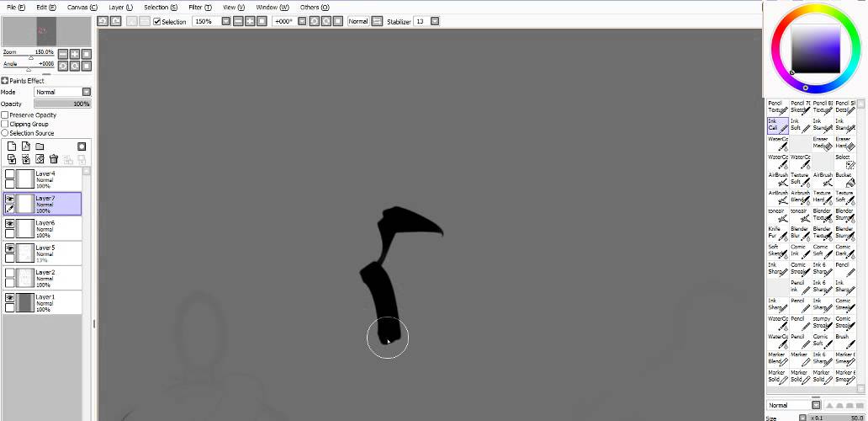Click the flip view horizontally button
The image size is (868, 421).
(377, 21)
